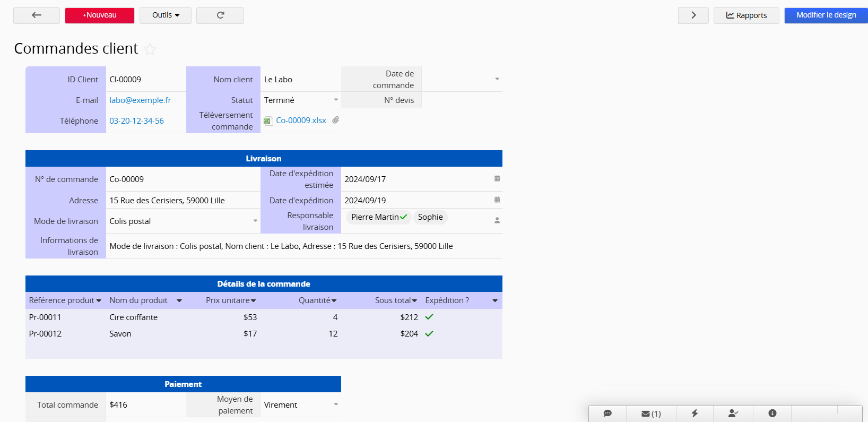
Task: Open the mail icon with (1)
Action: (651, 414)
